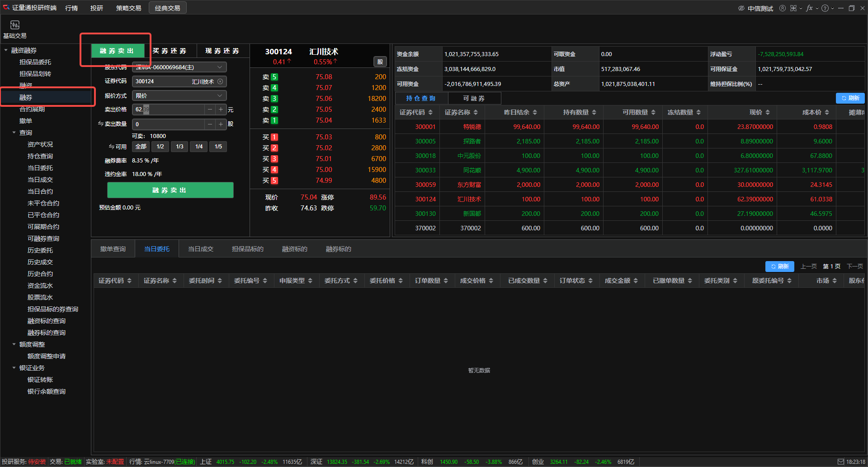Click 刷新 above the holdings table
868x467 pixels.
pyautogui.click(x=850, y=98)
